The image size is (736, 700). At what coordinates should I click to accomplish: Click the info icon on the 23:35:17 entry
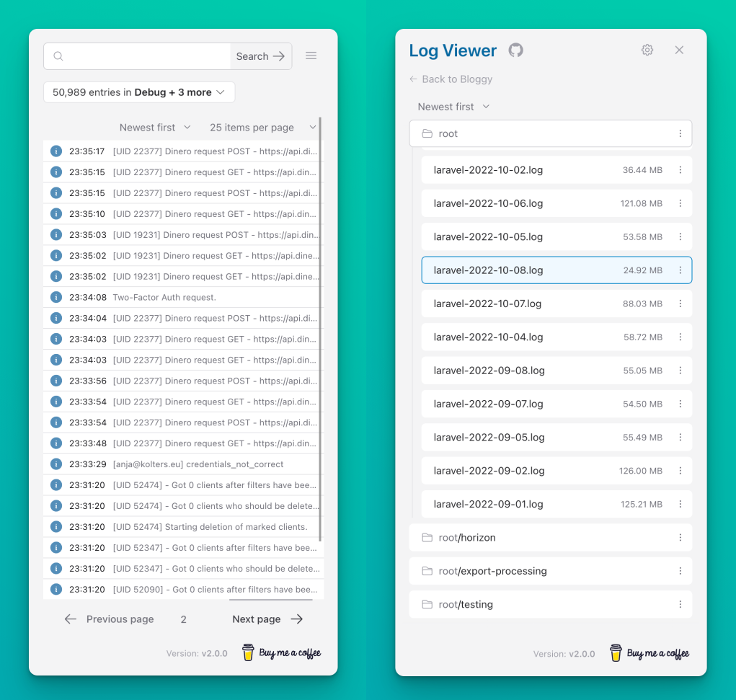coord(56,151)
